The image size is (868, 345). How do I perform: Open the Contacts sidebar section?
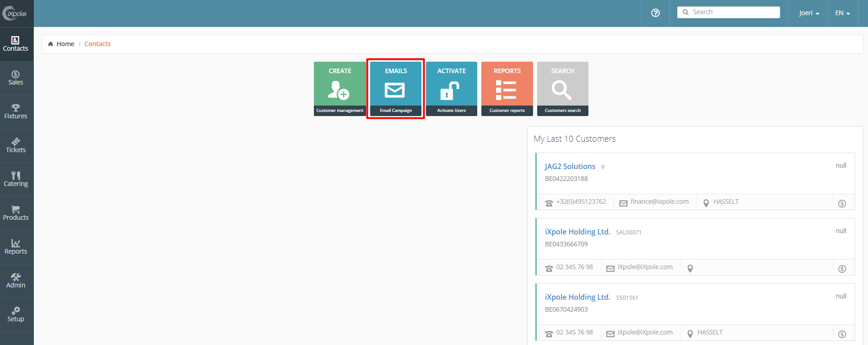pos(16,44)
